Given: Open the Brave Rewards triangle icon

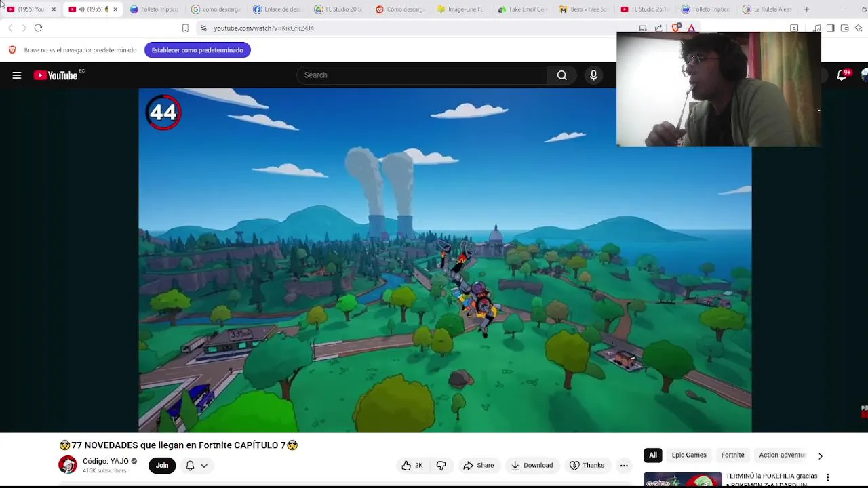Looking at the screenshot, I should tap(691, 28).
